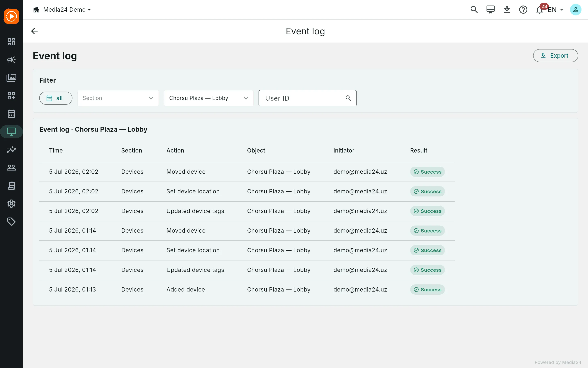Open the schedule calendar sidebar icon
Image resolution: width=588 pixels, height=368 pixels.
point(11,114)
